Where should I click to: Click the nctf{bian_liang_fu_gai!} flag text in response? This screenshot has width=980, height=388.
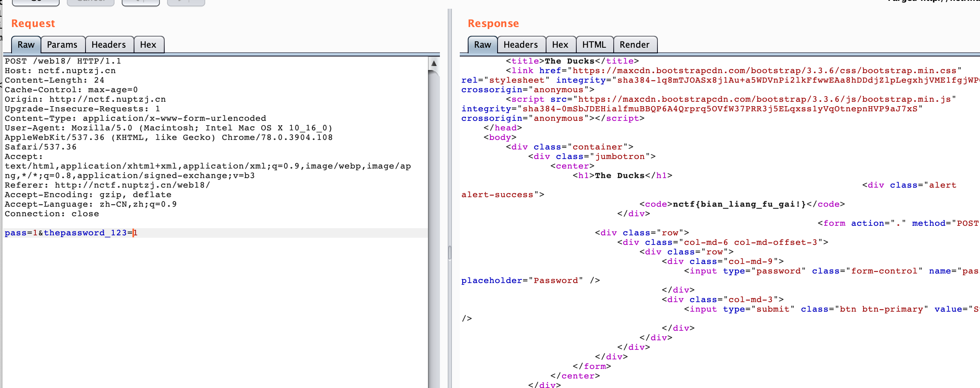coord(739,204)
